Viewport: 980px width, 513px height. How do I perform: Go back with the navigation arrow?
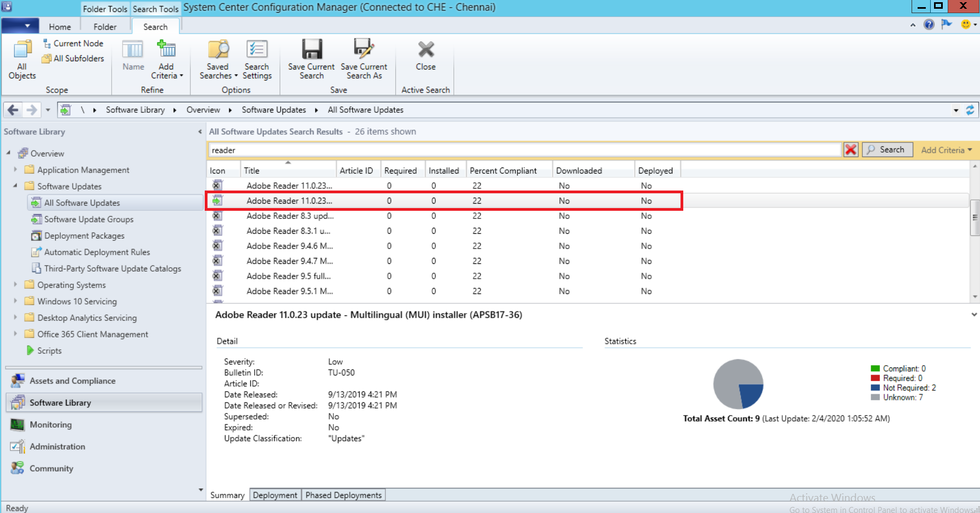point(13,110)
